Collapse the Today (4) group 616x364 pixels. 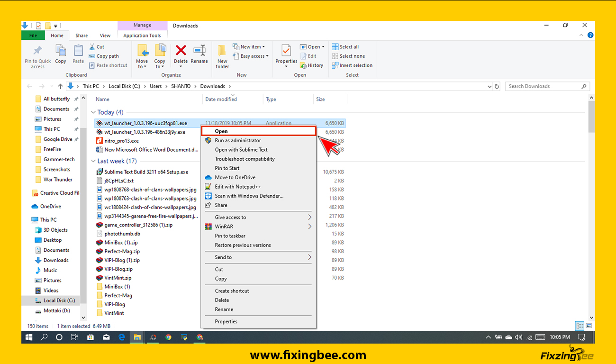(93, 112)
